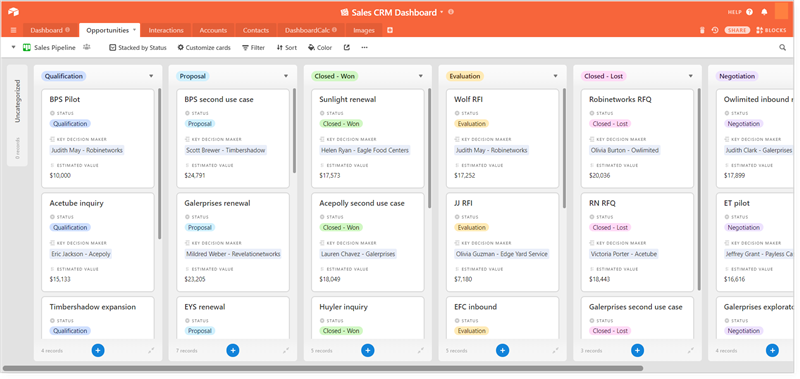Click the base info icon beside title
800x379 pixels.
(x=451, y=12)
